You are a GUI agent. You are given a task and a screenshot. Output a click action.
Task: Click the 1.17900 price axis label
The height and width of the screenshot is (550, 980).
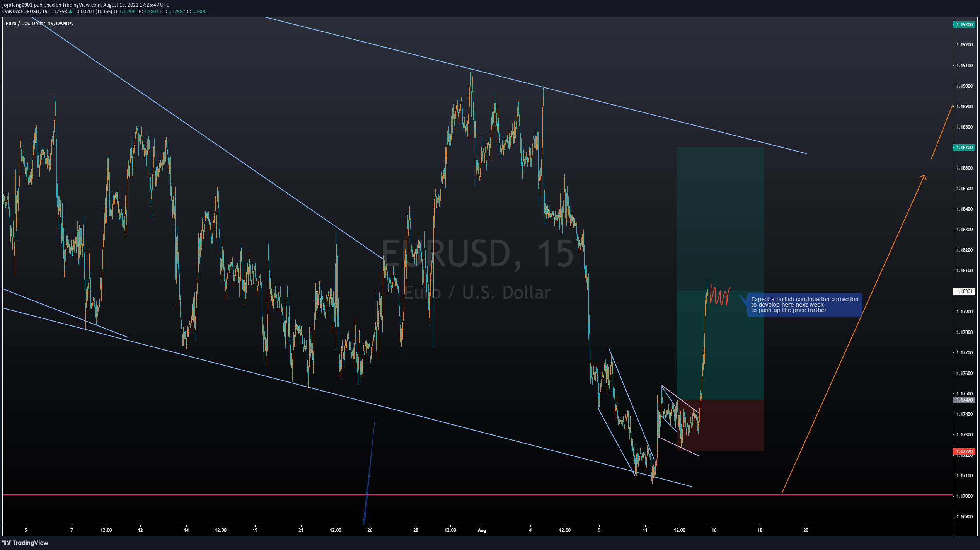964,312
